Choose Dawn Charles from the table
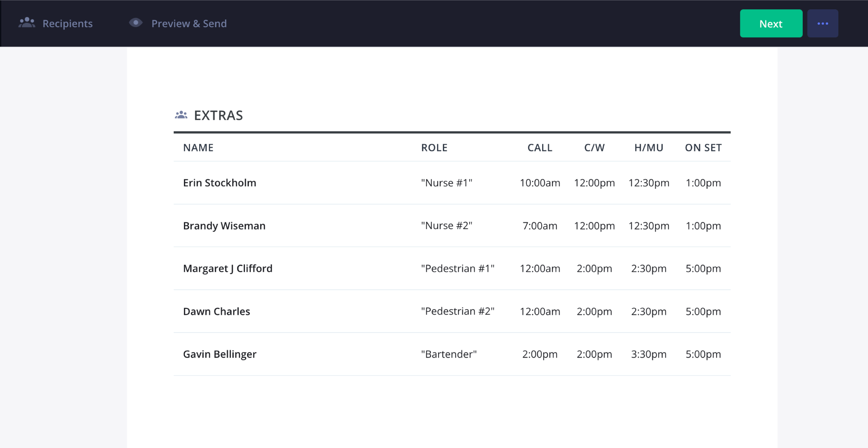Viewport: 868px width, 448px height. 217,311
